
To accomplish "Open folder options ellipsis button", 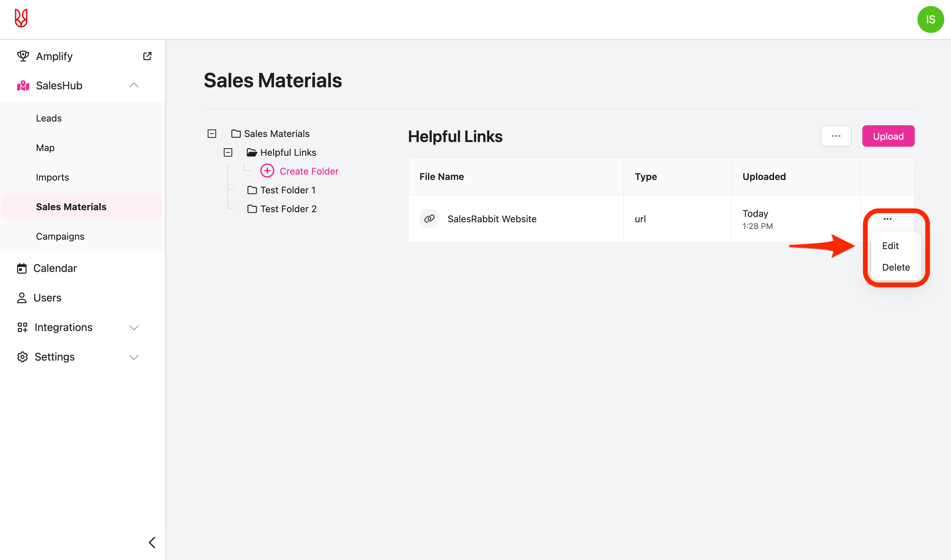I will click(835, 136).
